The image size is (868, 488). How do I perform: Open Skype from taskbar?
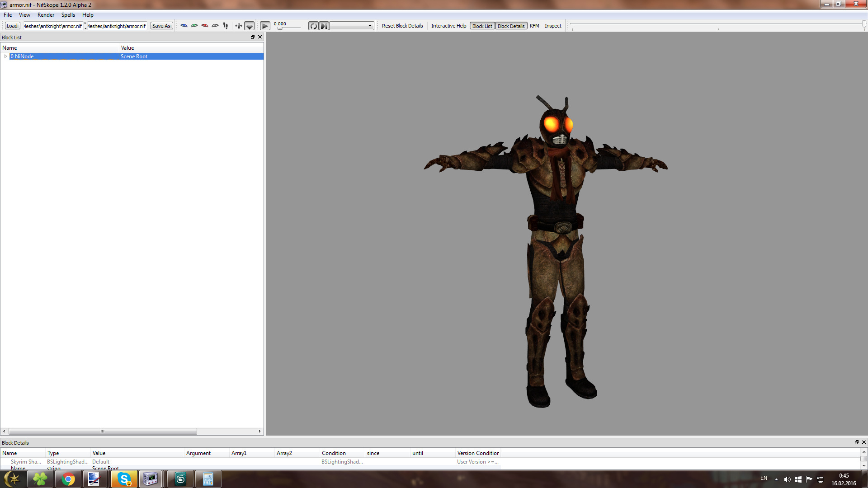pos(124,479)
